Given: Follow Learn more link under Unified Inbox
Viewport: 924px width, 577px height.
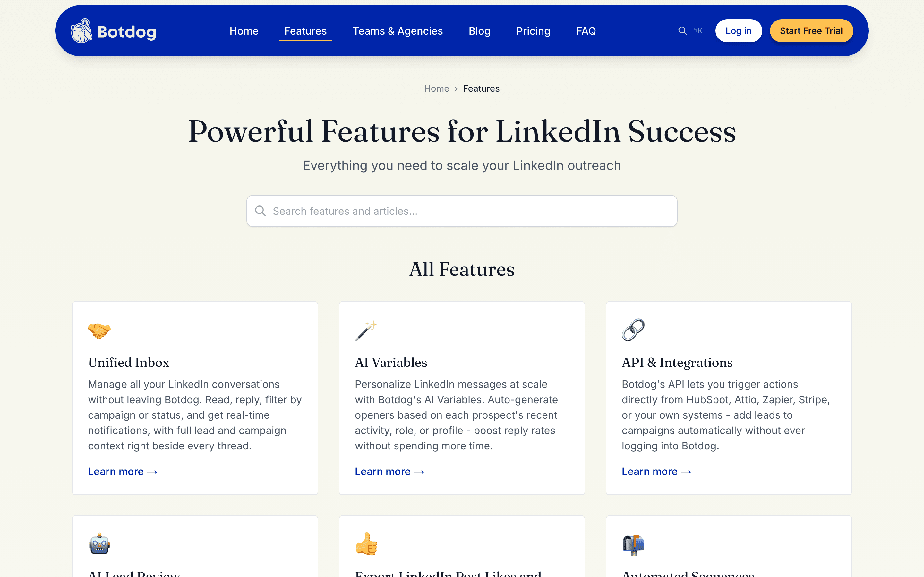Looking at the screenshot, I should (x=123, y=472).
